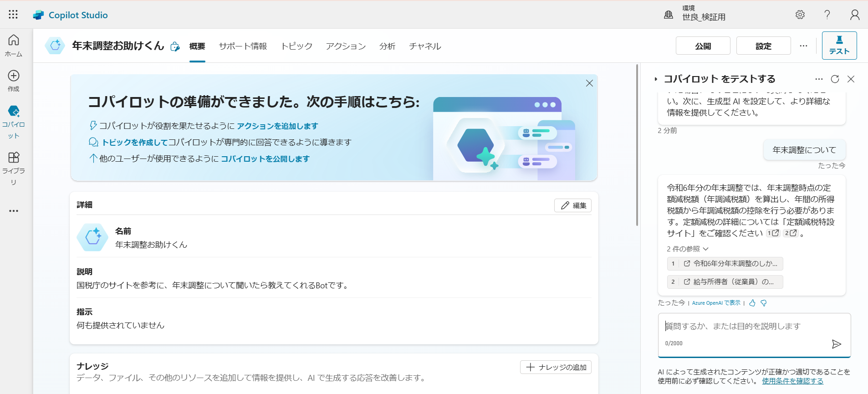
Task: Open the help question mark
Action: (x=827, y=15)
